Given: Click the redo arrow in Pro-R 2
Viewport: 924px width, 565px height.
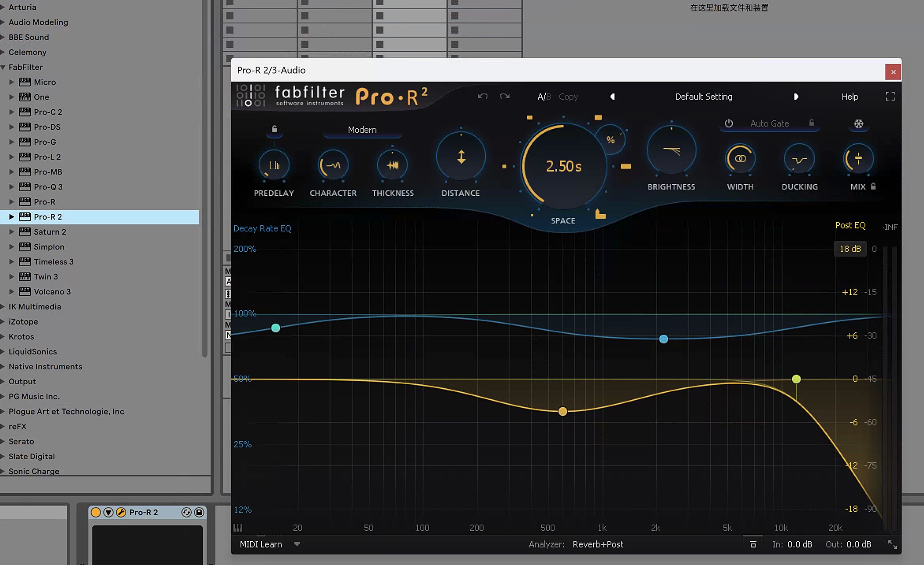Looking at the screenshot, I should click(x=505, y=97).
